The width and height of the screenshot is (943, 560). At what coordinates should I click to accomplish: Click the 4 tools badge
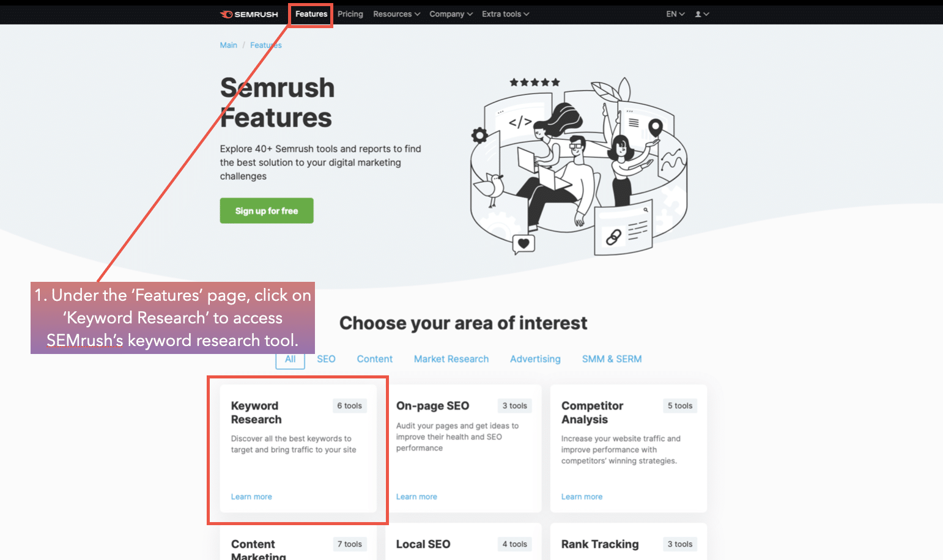click(515, 544)
